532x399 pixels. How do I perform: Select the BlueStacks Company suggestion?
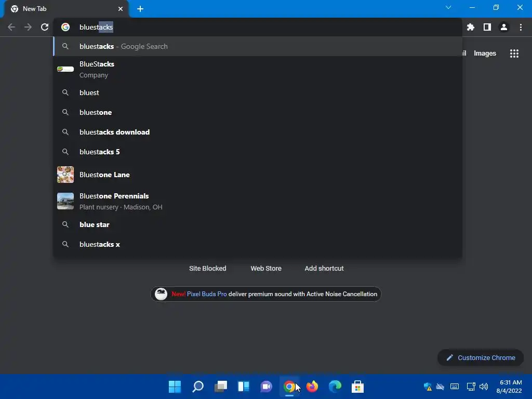[258, 70]
